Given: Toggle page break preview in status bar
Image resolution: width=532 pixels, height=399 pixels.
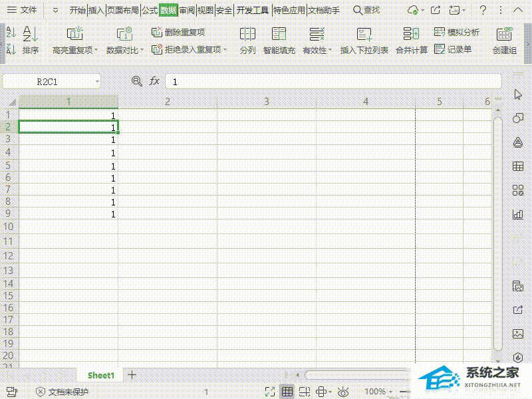Looking at the screenshot, I should 305,392.
